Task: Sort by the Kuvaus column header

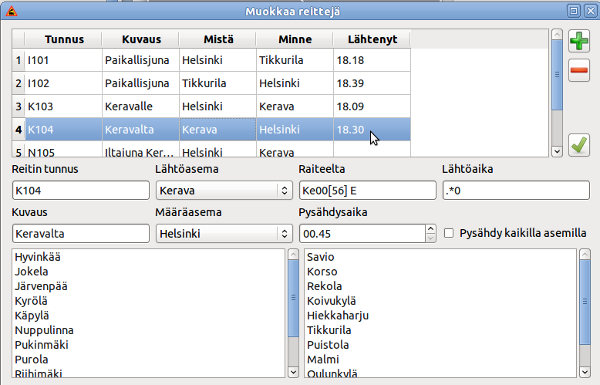Action: coord(141,39)
